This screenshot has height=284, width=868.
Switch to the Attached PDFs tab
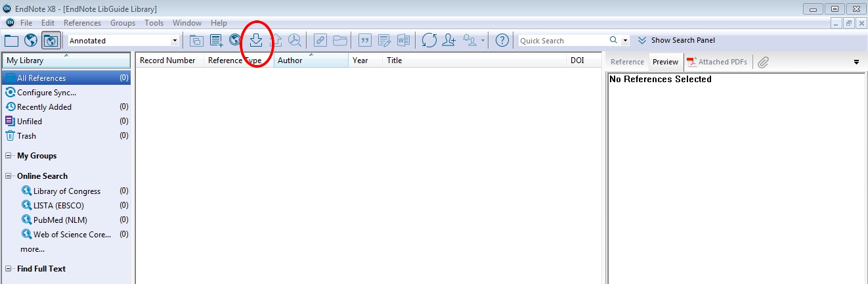coord(717,62)
